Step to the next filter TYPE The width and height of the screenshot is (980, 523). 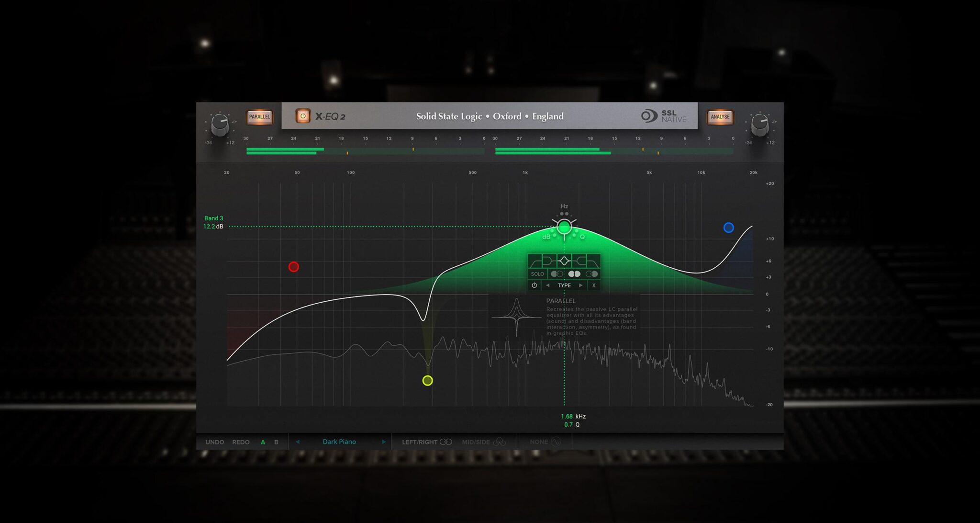580,285
